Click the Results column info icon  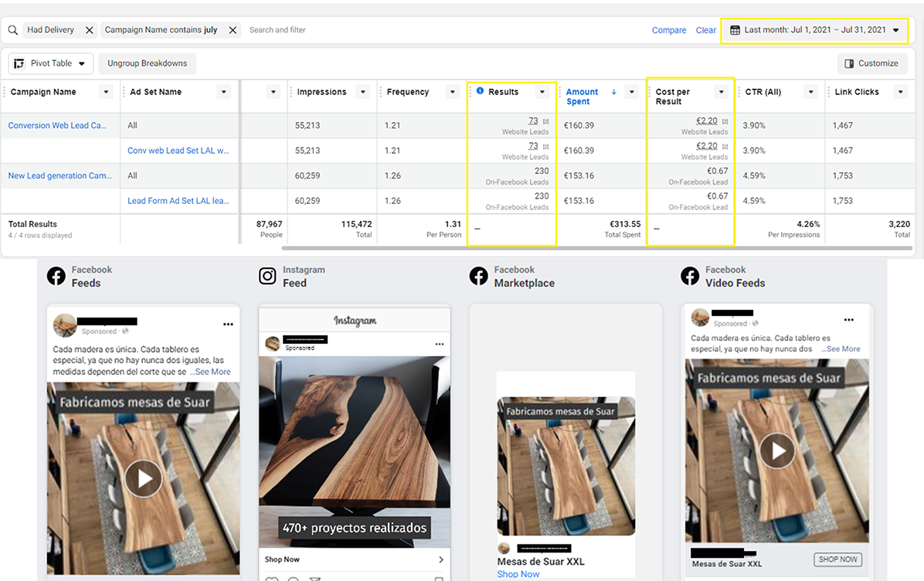point(480,91)
